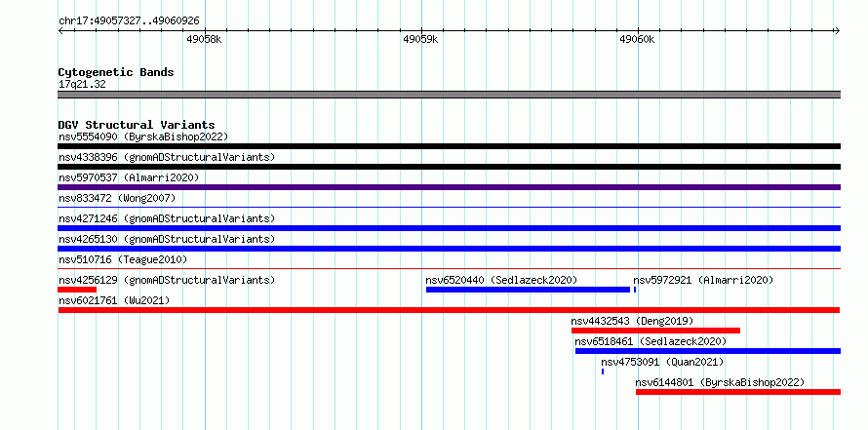Select the blue nsv6518461 variant bar
The height and width of the screenshot is (430, 868).
click(x=708, y=351)
